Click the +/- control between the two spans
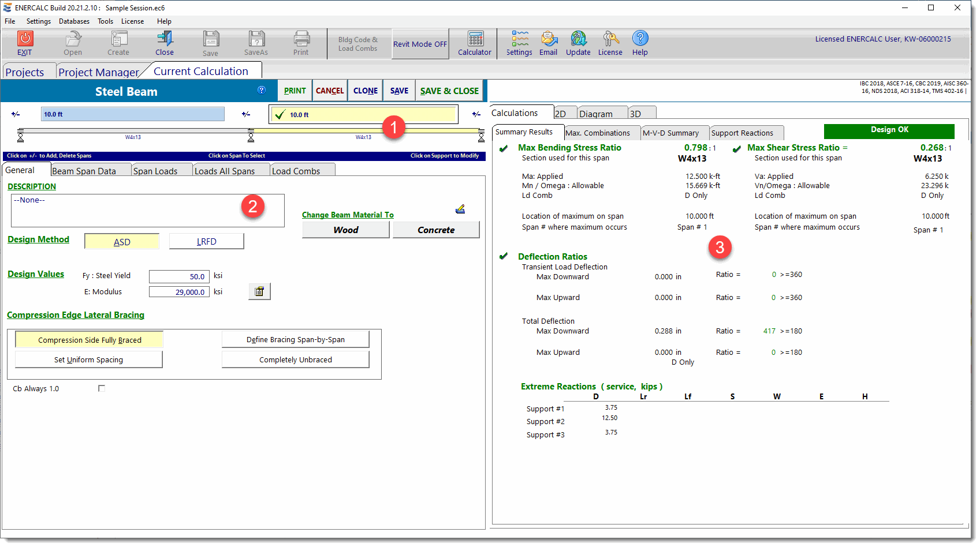The height and width of the screenshot is (547, 980). [246, 114]
